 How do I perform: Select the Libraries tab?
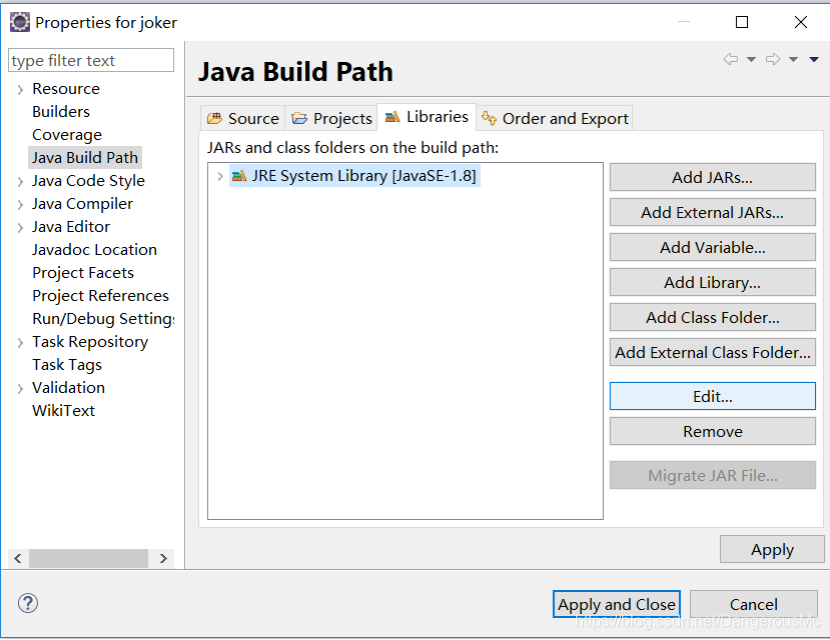click(x=427, y=116)
